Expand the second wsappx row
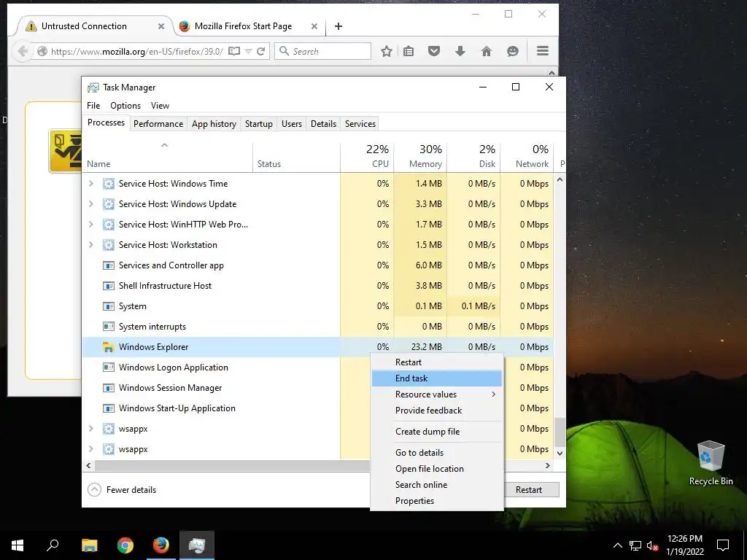 [91, 449]
